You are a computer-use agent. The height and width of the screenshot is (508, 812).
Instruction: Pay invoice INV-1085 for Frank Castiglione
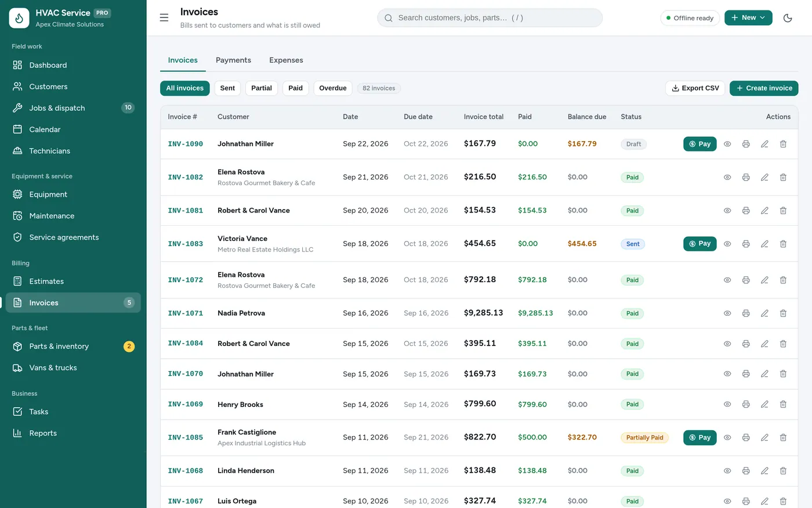tap(699, 438)
